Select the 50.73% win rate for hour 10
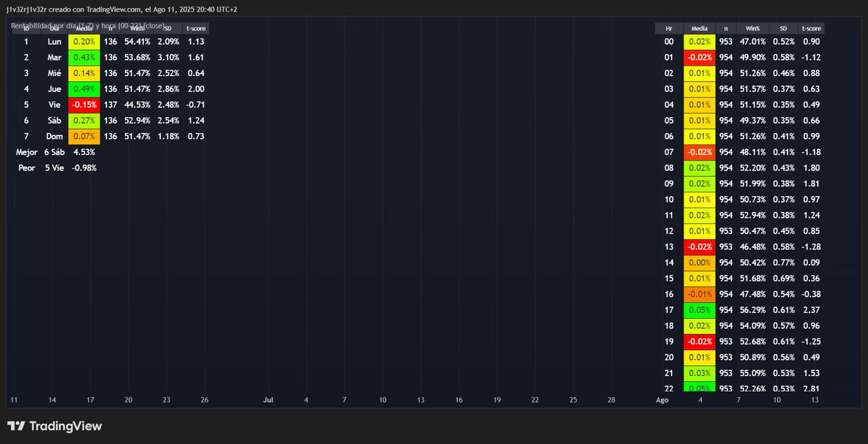Image resolution: width=868 pixels, height=444 pixels. click(753, 199)
